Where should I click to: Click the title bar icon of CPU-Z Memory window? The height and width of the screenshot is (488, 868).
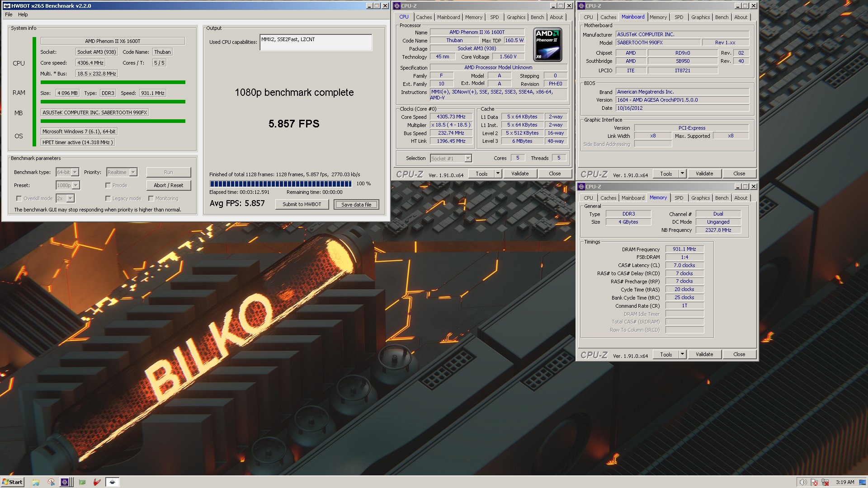(x=581, y=187)
